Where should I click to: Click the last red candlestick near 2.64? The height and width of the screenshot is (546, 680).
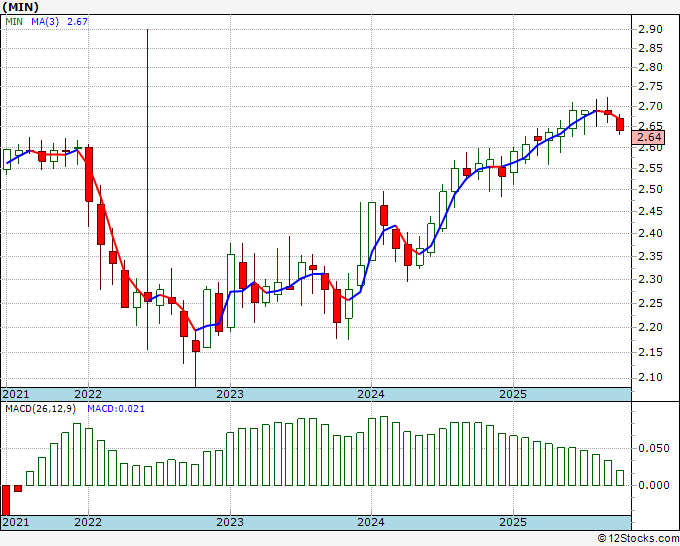point(620,124)
